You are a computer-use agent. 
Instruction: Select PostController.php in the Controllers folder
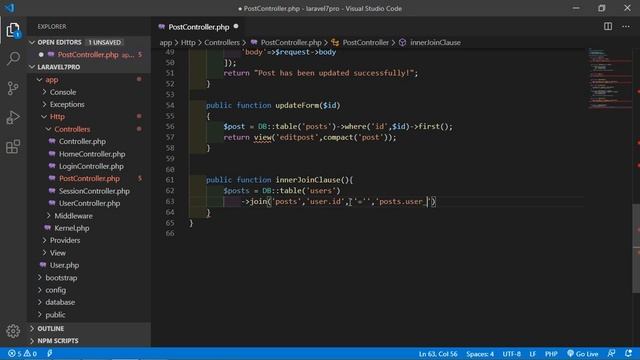click(89, 178)
